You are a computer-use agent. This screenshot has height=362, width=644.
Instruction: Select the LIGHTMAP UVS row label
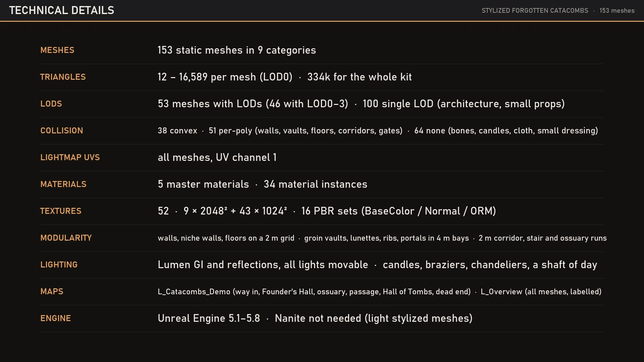click(70, 158)
